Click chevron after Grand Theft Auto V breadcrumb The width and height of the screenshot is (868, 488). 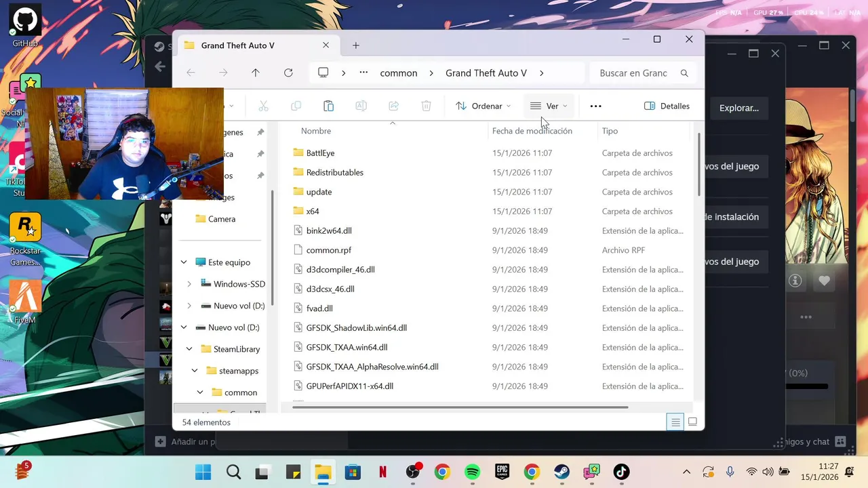coord(541,73)
